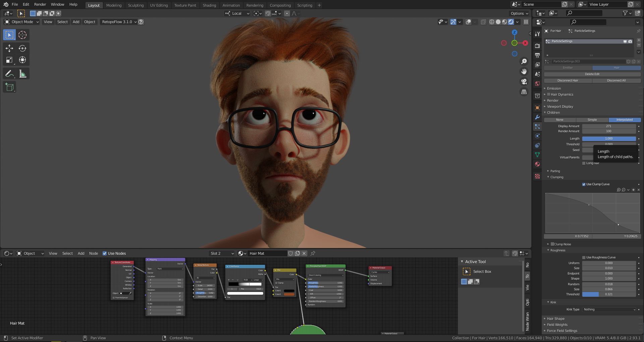The width and height of the screenshot is (644, 342).
Task: Open the Render menu
Action: tap(40, 4)
